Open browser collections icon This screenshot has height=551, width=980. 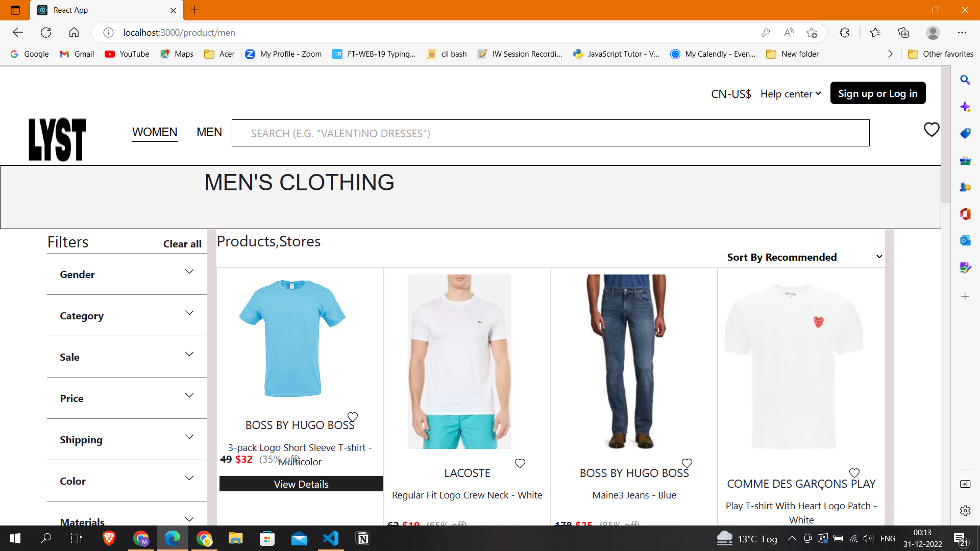point(903,33)
